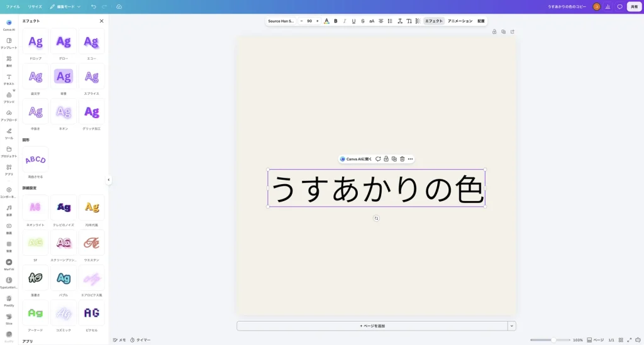Open the リサイズ menu
Screen dimensions: 644x345
35,6
